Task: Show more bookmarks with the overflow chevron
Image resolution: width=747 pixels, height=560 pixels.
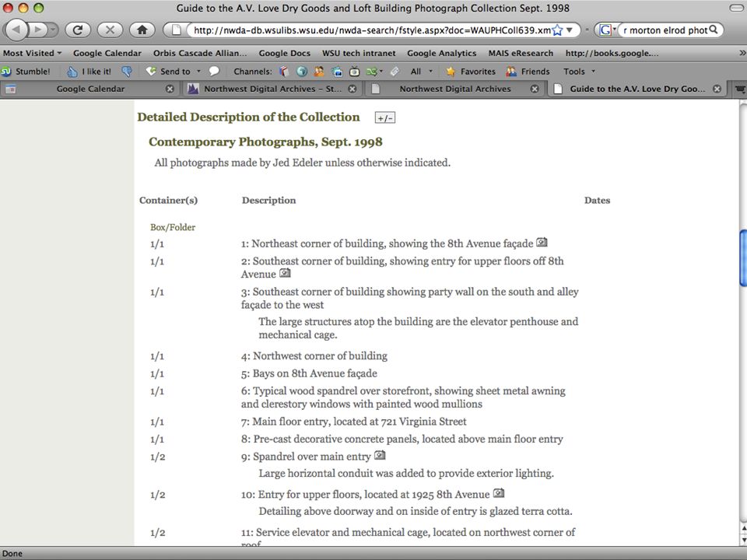Action: (742, 53)
